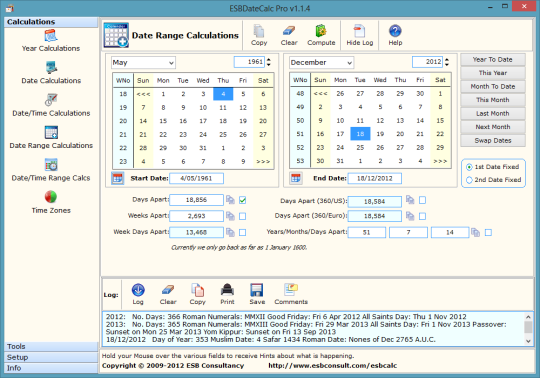540x378 pixels.
Task: Click the Next Month button
Action: tap(493, 127)
